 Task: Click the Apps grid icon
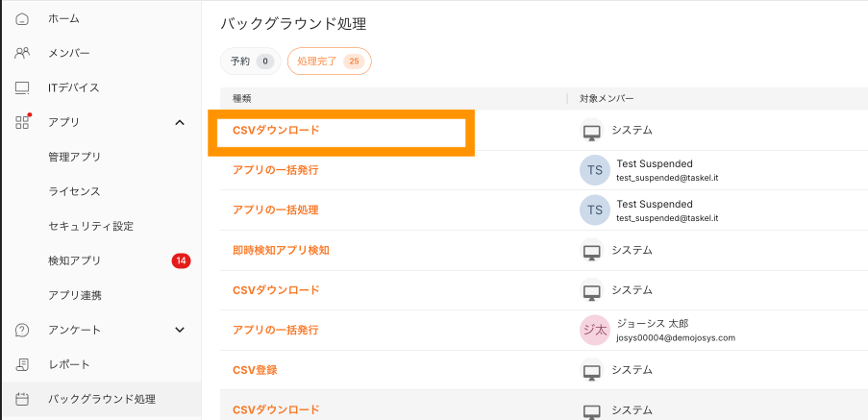[22, 122]
